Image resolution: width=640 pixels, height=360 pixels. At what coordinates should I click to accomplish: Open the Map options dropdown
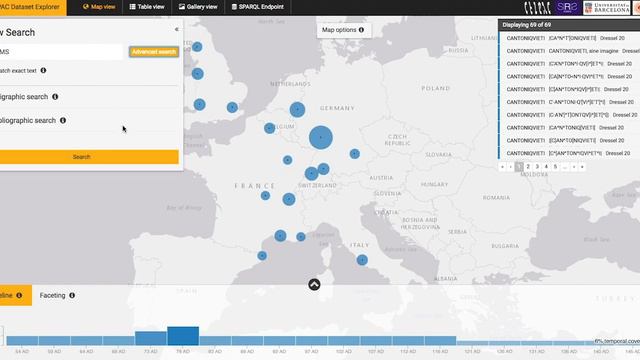point(343,30)
